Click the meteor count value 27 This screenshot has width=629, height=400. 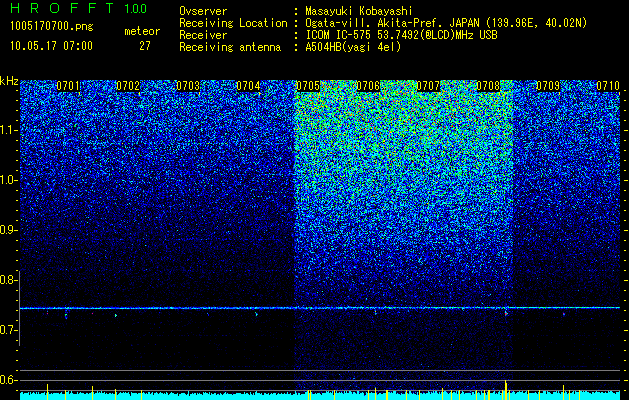145,46
